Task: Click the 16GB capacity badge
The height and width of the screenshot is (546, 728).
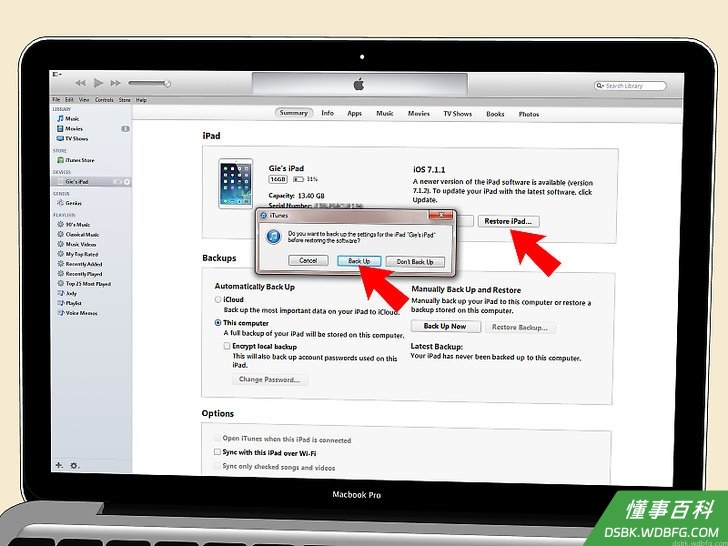Action: point(278,179)
